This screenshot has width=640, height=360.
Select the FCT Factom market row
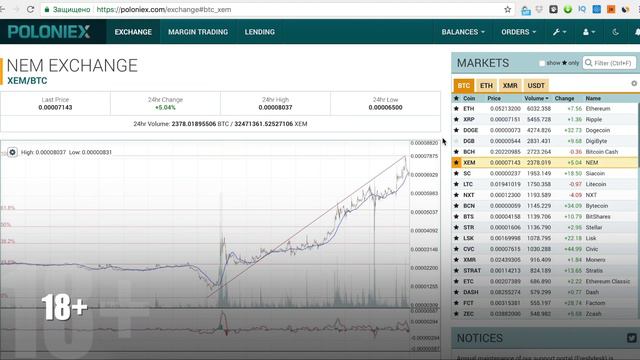(545, 303)
